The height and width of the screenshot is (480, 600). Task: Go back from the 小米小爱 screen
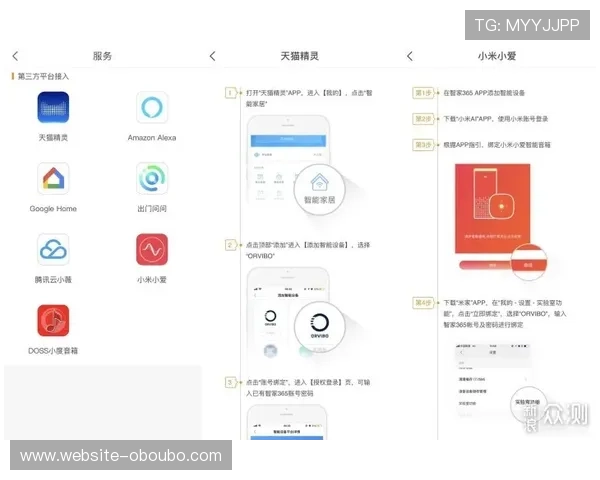(x=410, y=56)
